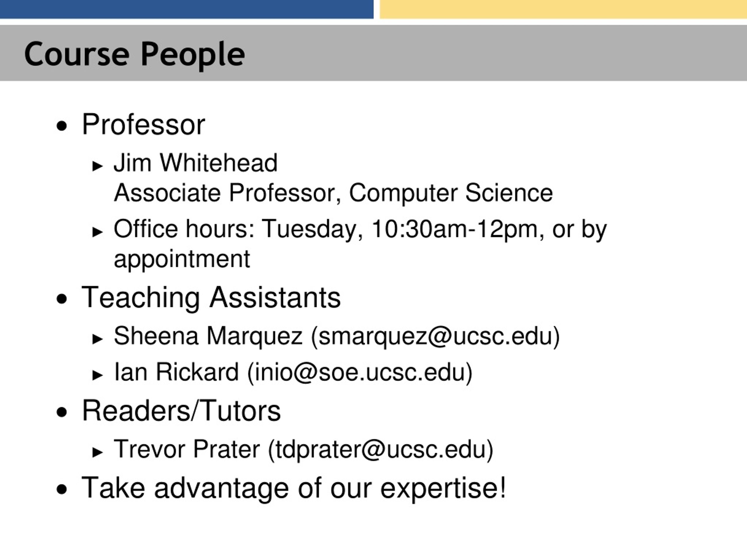This screenshot has height=560, width=747.
Task: Select the Teaching Assistants heading
Action: click(211, 297)
